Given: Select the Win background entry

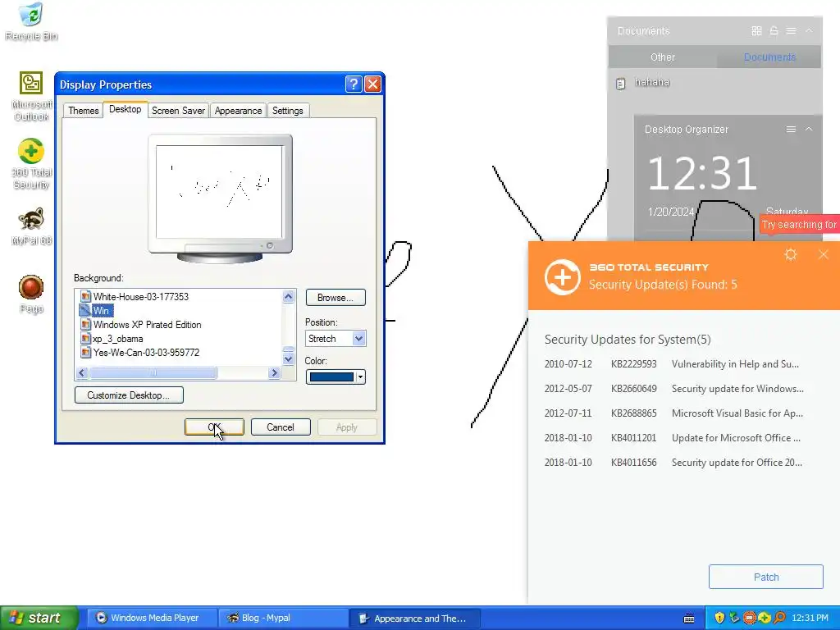Looking at the screenshot, I should tap(97, 310).
